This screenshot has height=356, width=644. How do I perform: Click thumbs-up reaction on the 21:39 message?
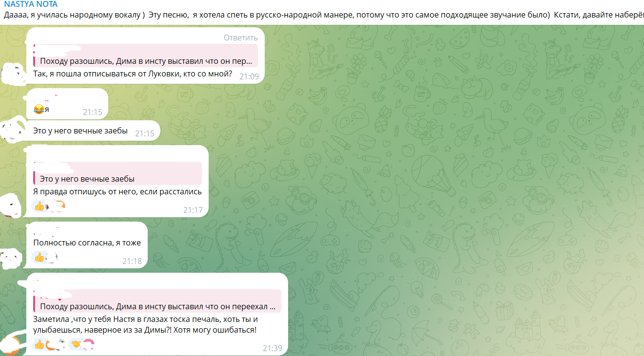(x=39, y=345)
